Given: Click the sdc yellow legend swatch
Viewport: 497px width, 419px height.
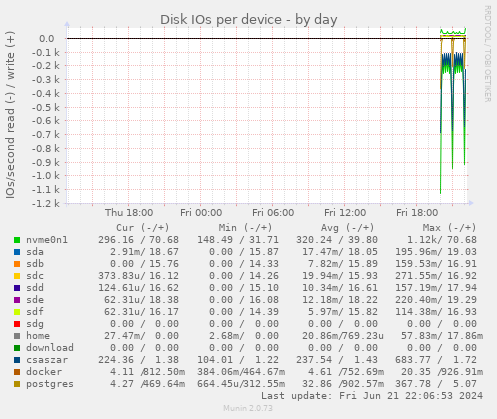Looking at the screenshot, I should [x=17, y=276].
